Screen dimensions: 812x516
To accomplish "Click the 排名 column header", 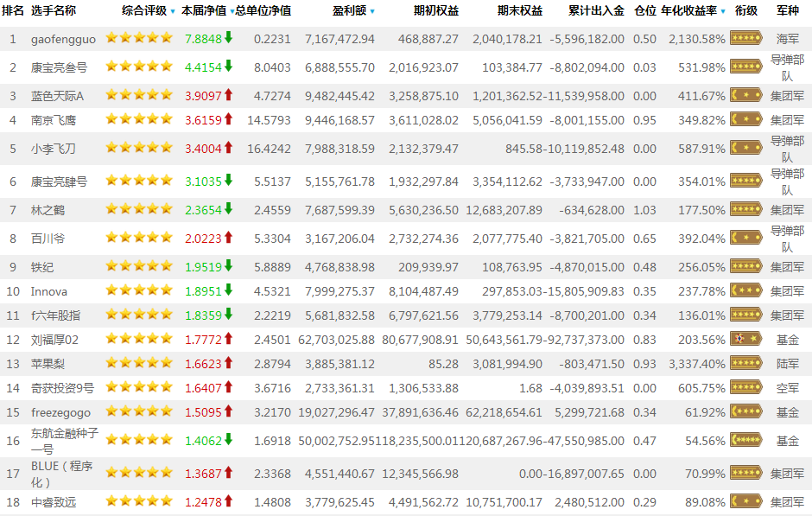I will [13, 10].
